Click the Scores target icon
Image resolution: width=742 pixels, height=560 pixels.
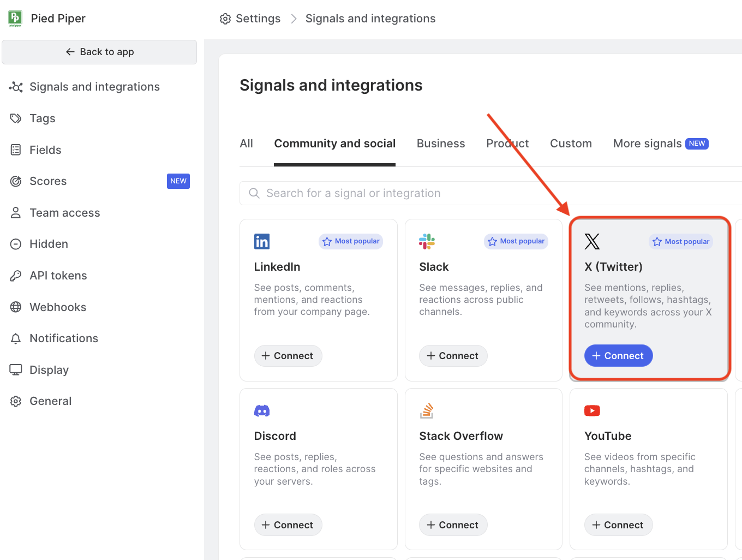(x=16, y=181)
